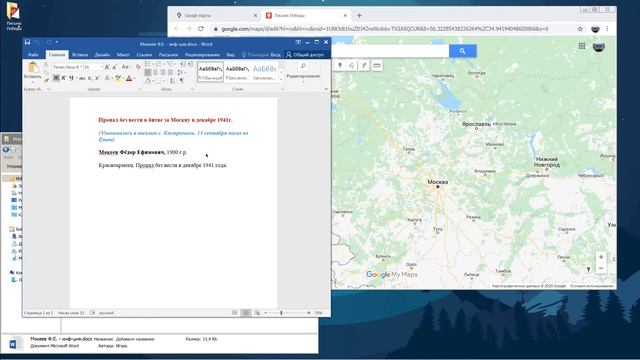Click the zoom in plus in Word status bar

[x=309, y=313]
